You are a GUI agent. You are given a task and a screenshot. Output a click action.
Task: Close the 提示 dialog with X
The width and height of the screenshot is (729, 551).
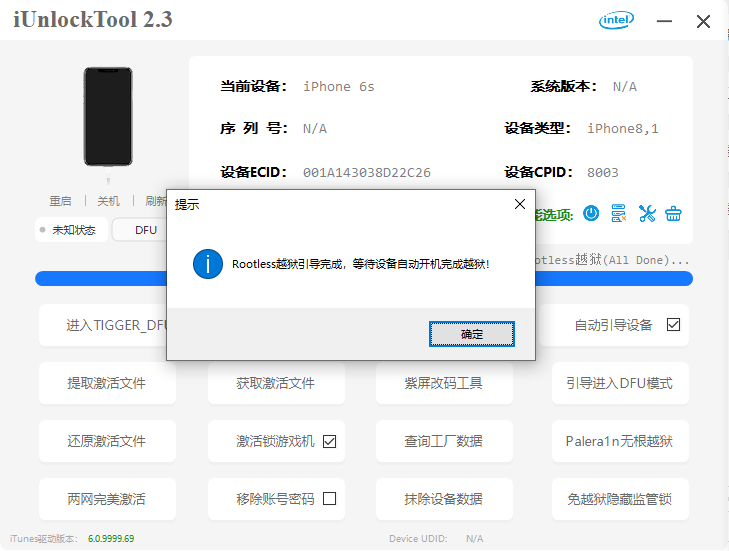(x=520, y=204)
